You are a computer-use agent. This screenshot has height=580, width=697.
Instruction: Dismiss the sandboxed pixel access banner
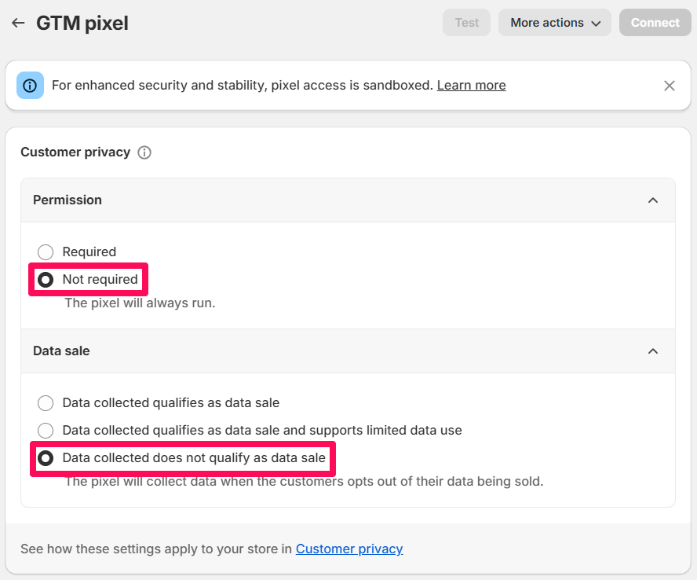[x=669, y=86]
